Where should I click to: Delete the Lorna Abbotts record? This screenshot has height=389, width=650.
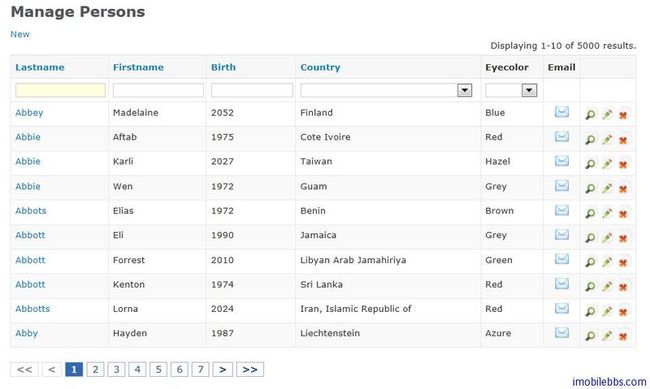coord(623,311)
